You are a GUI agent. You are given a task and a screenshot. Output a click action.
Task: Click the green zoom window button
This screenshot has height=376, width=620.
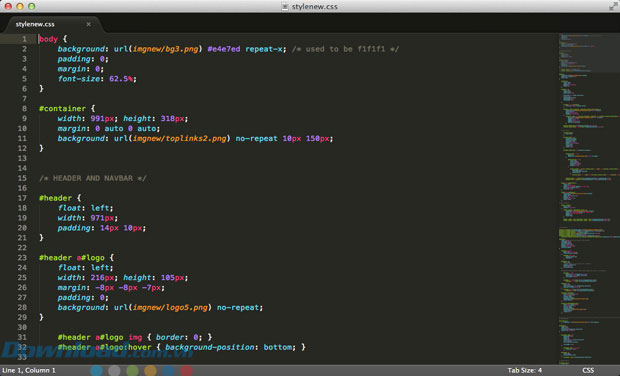tap(32, 6)
